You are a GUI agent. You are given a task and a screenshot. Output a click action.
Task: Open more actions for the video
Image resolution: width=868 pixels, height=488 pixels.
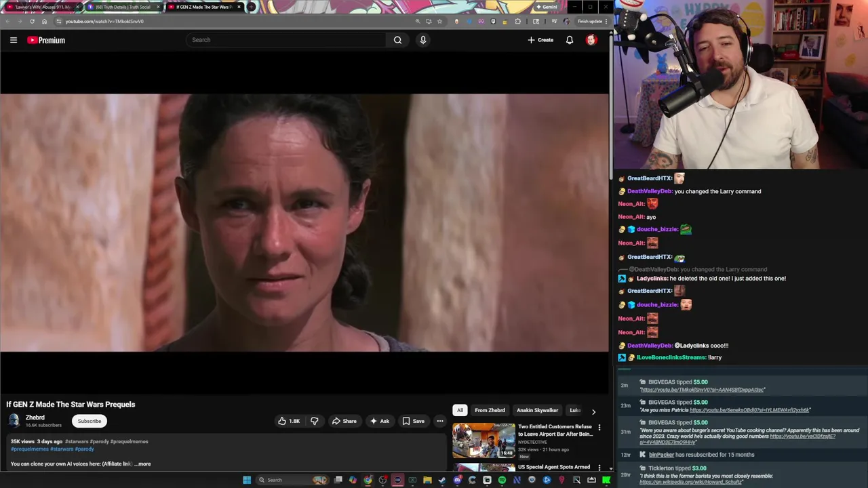tap(440, 421)
